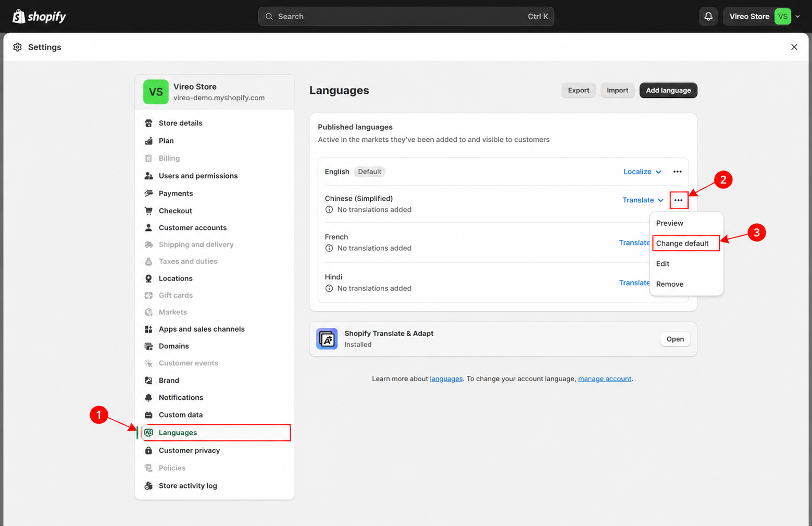Click the Plan chart icon
The height and width of the screenshot is (526, 812).
(x=148, y=141)
